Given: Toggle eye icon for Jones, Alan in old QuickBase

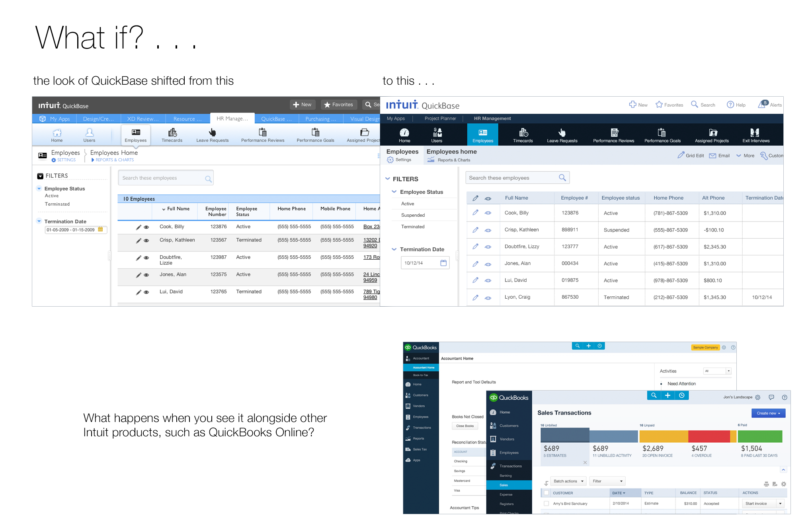Looking at the screenshot, I should click(146, 275).
